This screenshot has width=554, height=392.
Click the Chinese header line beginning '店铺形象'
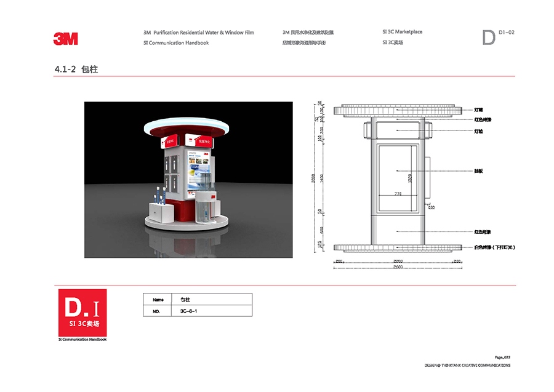tap(304, 42)
